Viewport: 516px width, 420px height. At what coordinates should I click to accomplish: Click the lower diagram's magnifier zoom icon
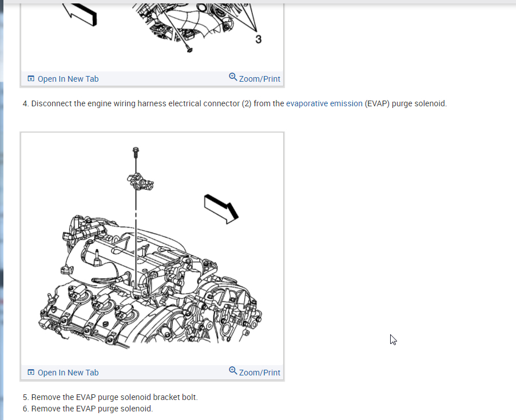click(x=233, y=371)
